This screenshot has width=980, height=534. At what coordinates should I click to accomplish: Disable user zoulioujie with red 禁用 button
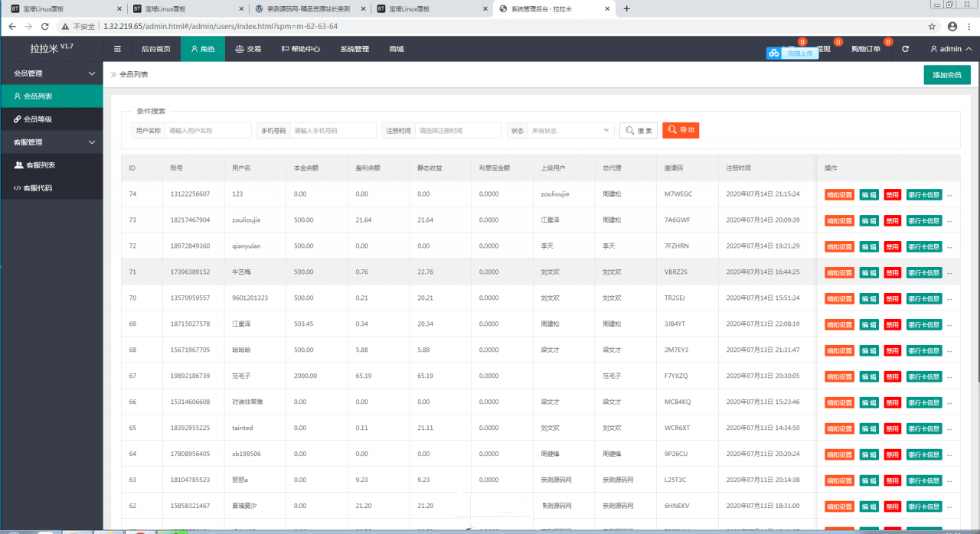892,220
